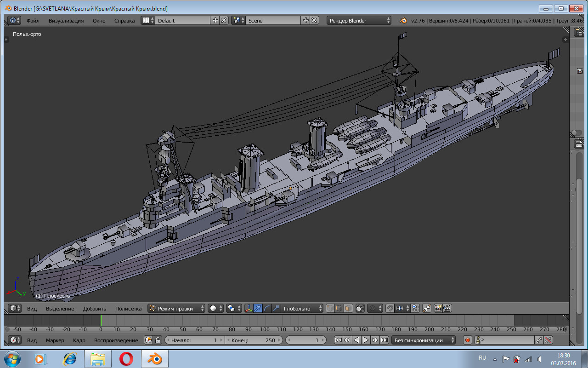Image resolution: width=588 pixels, height=368 pixels.
Task: Open the Файл menu
Action: pos(33,20)
